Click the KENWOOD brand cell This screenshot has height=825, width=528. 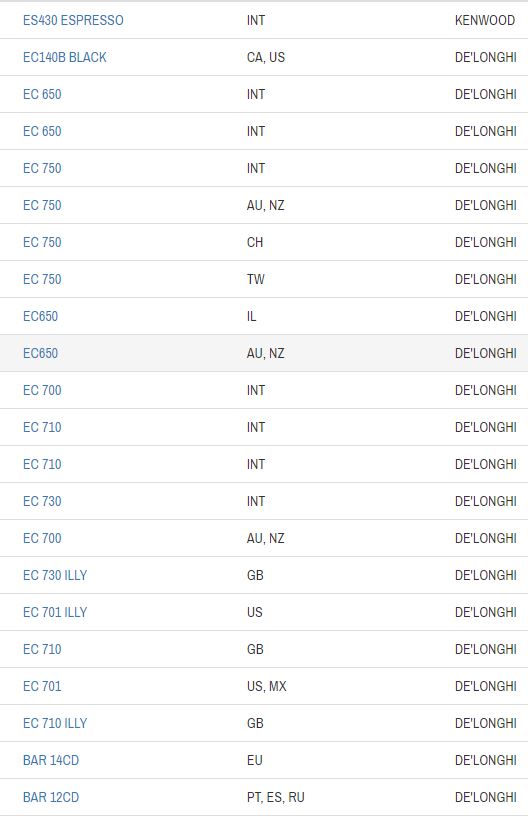(x=485, y=20)
